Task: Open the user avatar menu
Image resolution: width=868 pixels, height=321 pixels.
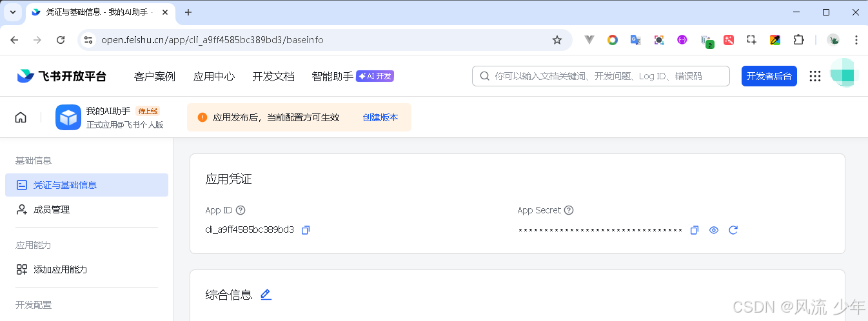Action: tap(844, 73)
